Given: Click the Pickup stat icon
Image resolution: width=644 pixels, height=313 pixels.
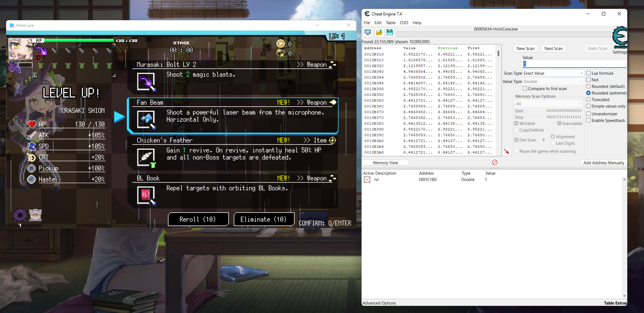Looking at the screenshot, I should click(32, 168).
